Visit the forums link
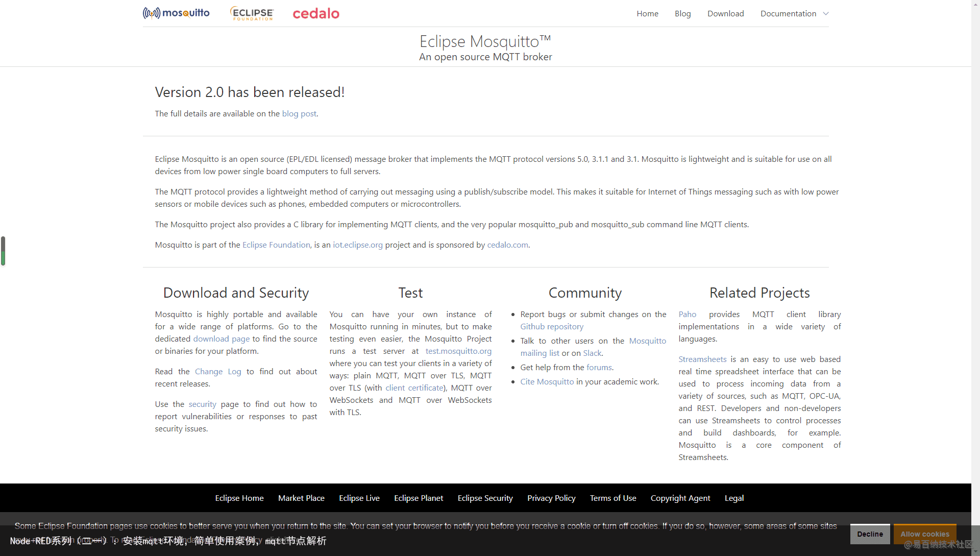The height and width of the screenshot is (556, 980). coord(599,367)
